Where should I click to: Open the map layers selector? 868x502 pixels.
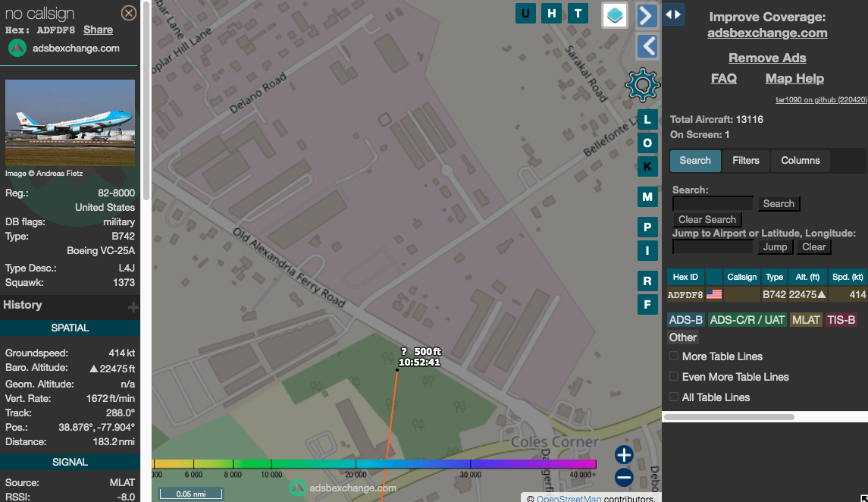click(x=615, y=15)
